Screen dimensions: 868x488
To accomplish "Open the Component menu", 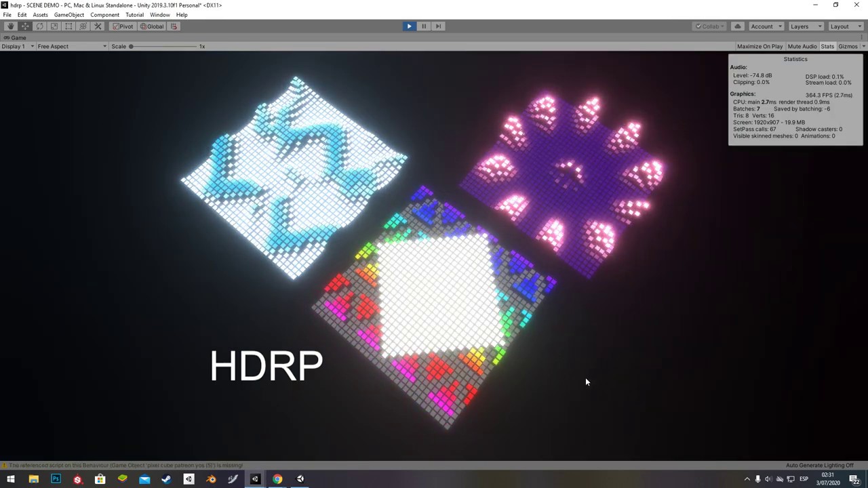I will coord(104,15).
